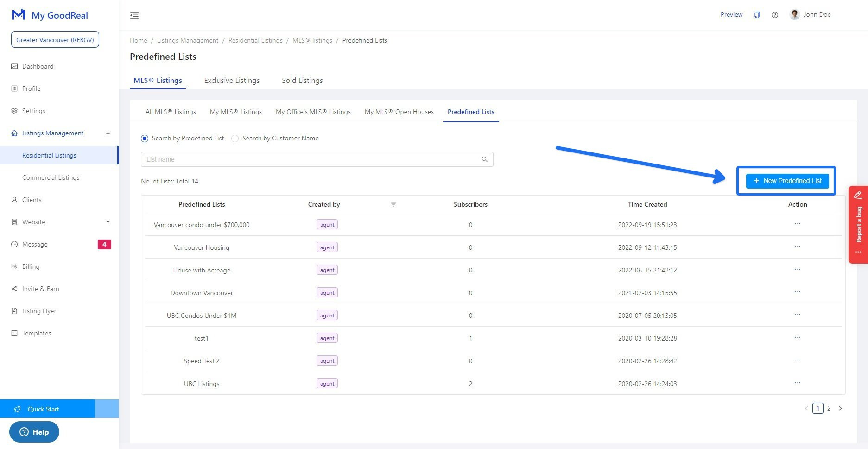Switch to My MLS® Open Houses tab
The image size is (868, 449).
coord(399,112)
